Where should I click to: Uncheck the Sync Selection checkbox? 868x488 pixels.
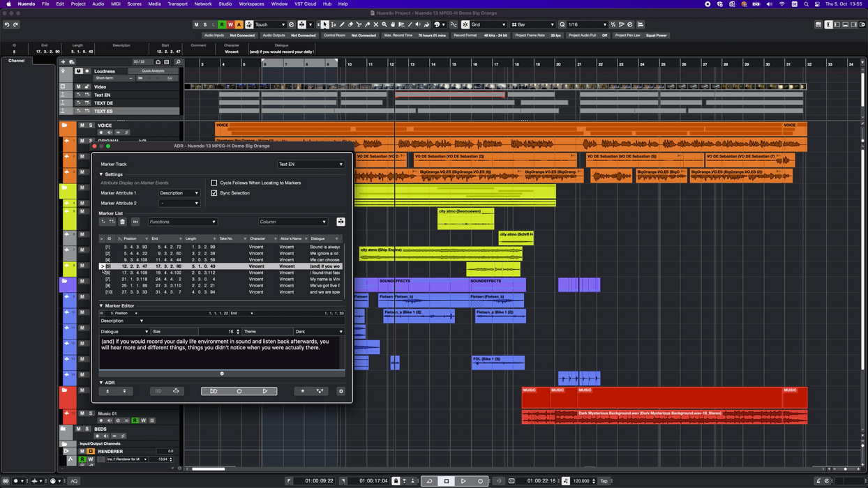click(214, 193)
